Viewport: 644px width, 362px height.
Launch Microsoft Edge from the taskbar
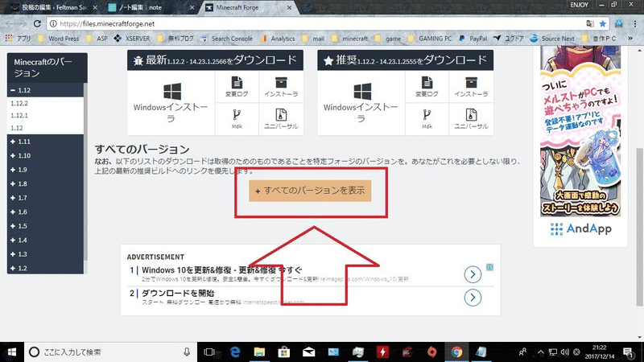235,352
